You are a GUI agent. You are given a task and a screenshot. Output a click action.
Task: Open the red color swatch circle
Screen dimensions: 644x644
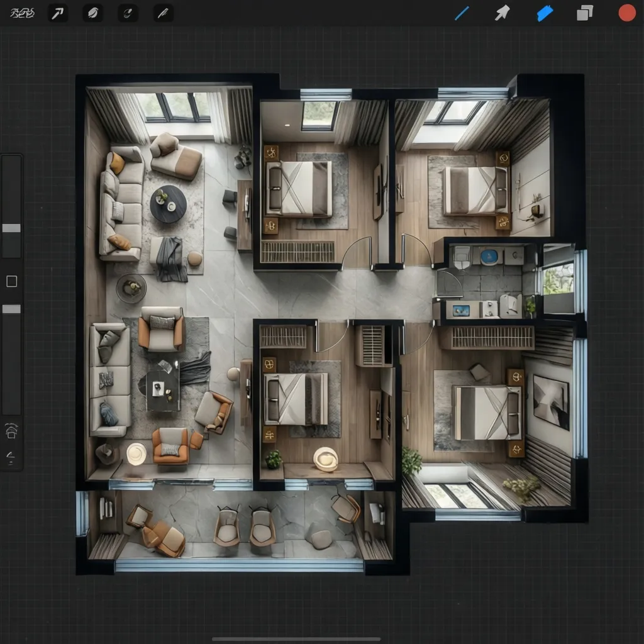pyautogui.click(x=627, y=13)
